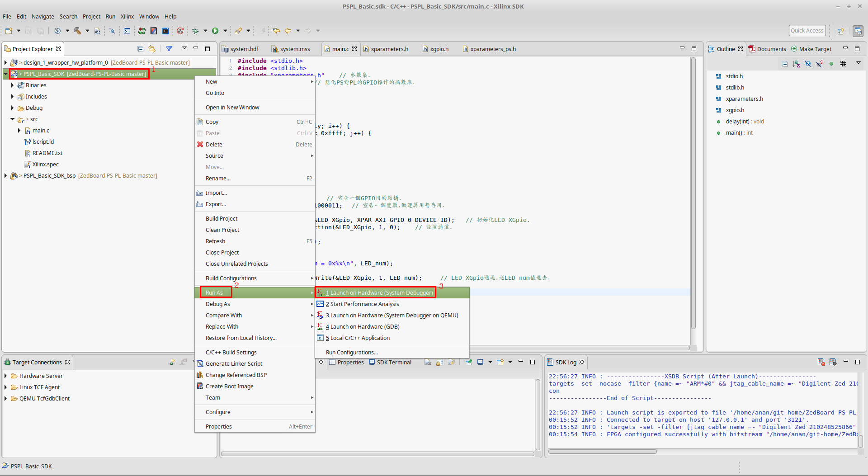Click the Clear SDK Log icon
The image size is (868, 476).
click(821, 362)
